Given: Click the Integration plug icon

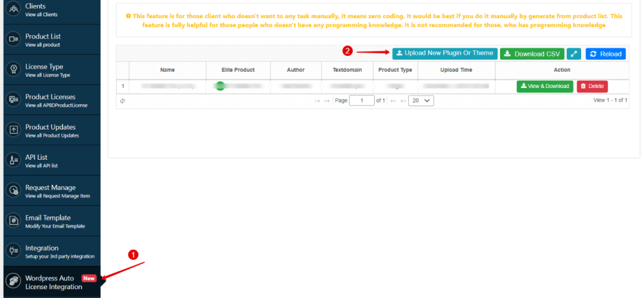Looking at the screenshot, I should point(13,251).
